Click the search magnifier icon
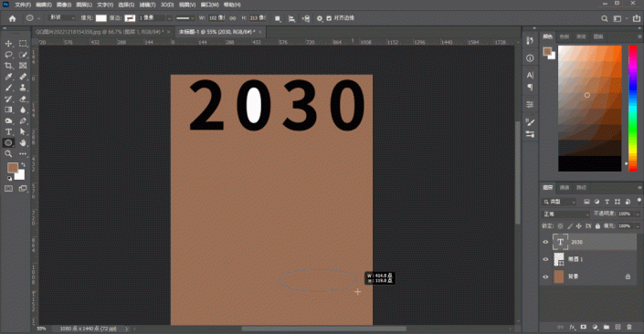The width and height of the screenshot is (644, 334). [605, 18]
